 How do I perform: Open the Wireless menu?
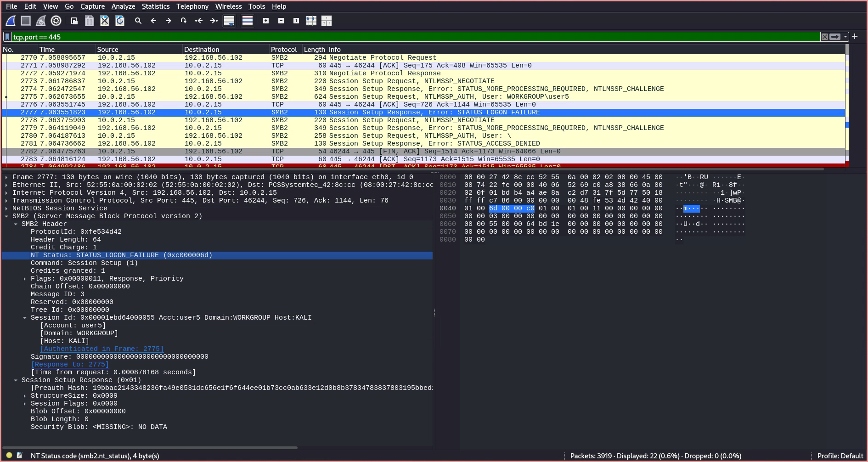coord(228,6)
